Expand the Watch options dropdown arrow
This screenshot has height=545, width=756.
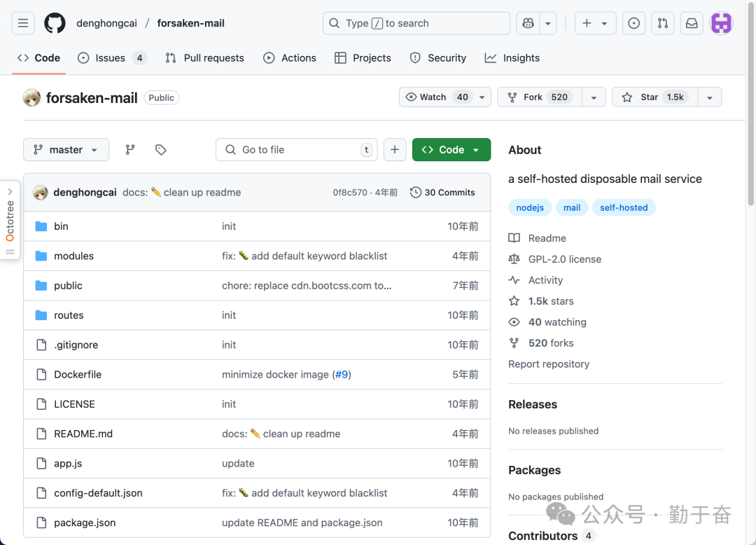[482, 97]
